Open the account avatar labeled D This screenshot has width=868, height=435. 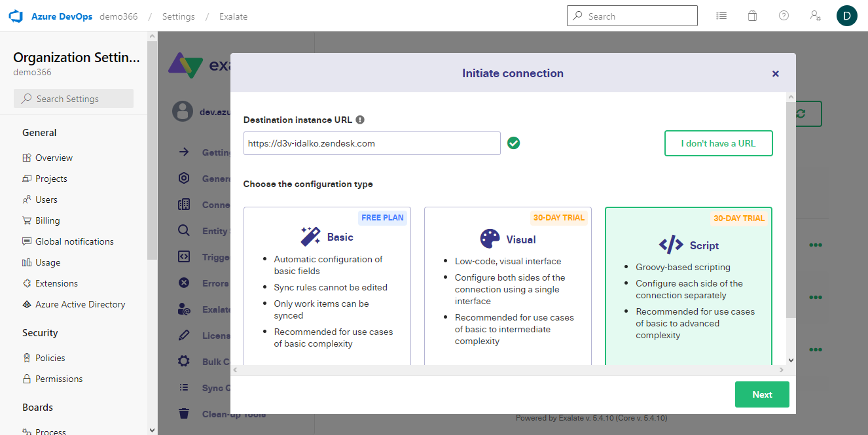coord(847,16)
